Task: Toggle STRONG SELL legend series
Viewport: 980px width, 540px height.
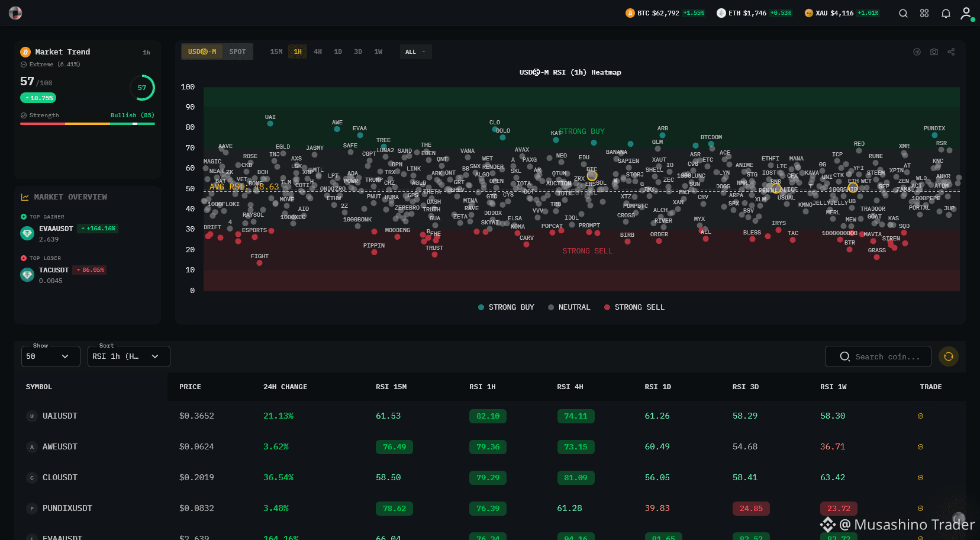Action: tap(634, 307)
